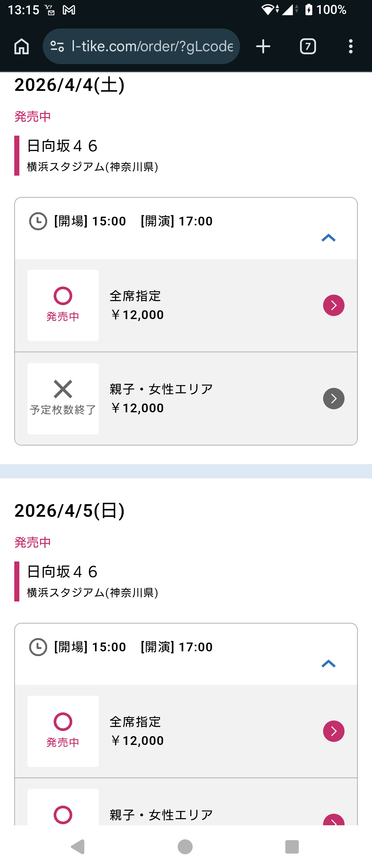Tap the 発売中 status box for April 4
372x868 pixels.
[63, 305]
